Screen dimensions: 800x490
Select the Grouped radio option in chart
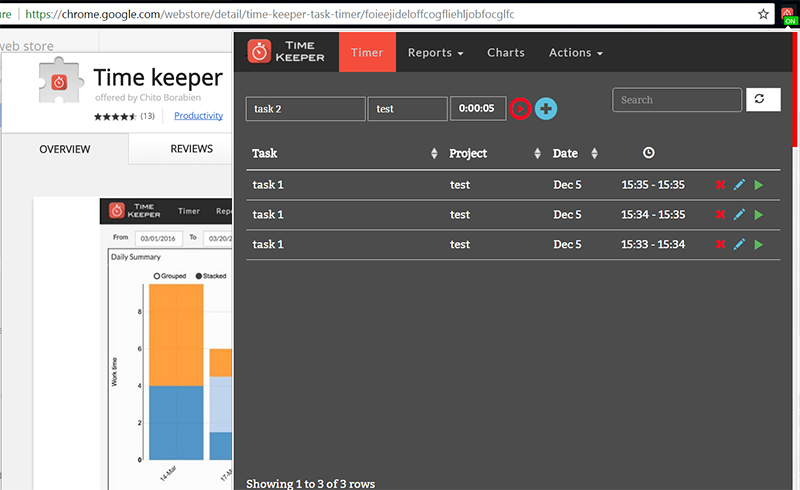pyautogui.click(x=157, y=276)
